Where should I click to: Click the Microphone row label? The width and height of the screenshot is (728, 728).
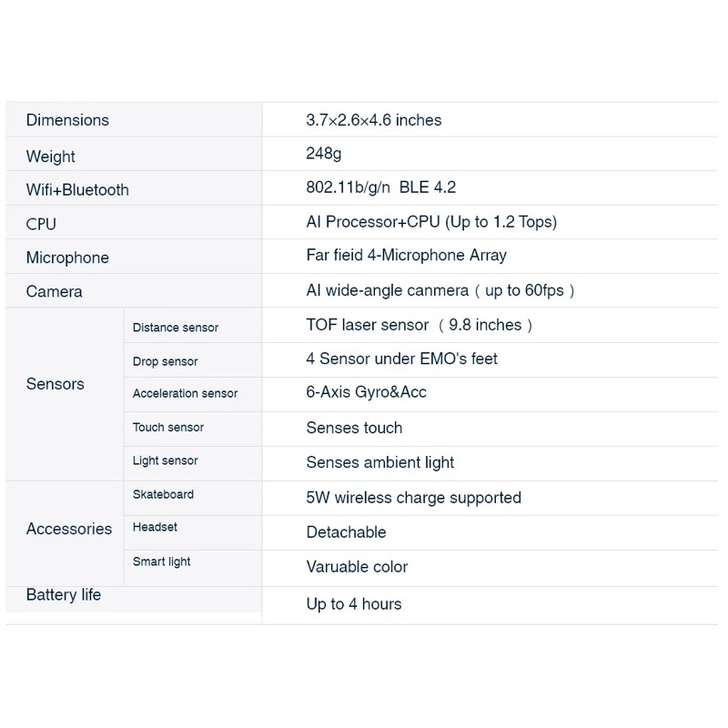[x=67, y=258]
